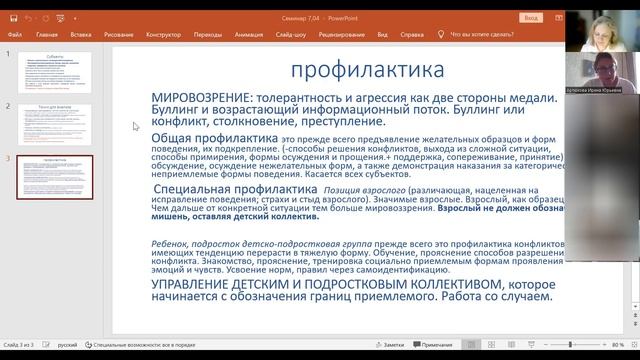Switch to the Переходы tab

click(208, 35)
